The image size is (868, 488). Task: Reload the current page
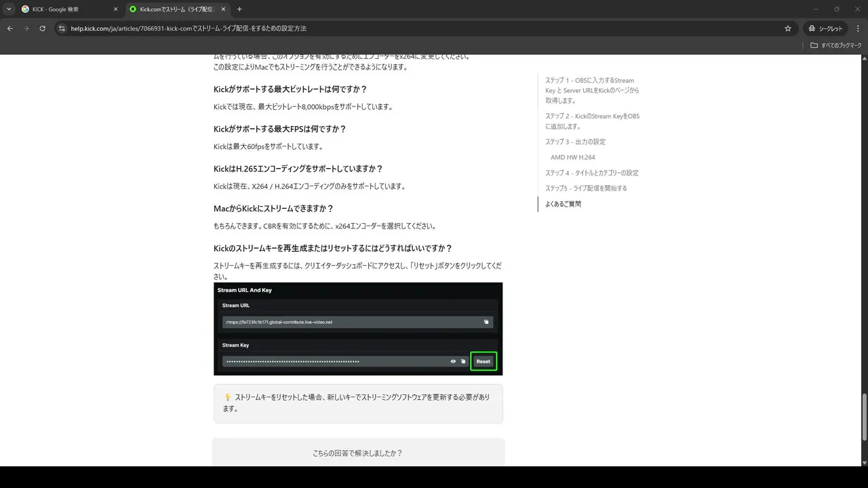point(42,28)
